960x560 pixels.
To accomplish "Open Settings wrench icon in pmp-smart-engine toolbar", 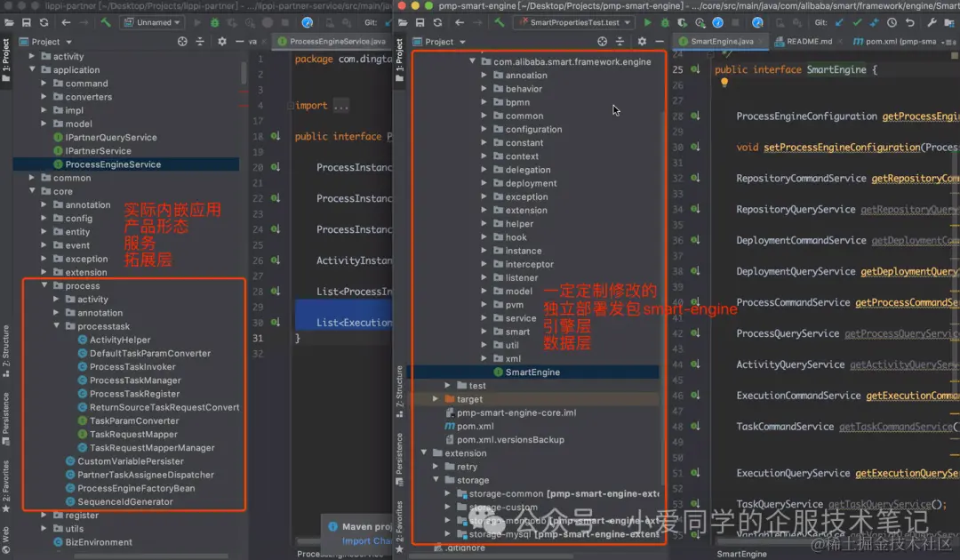I will (932, 22).
